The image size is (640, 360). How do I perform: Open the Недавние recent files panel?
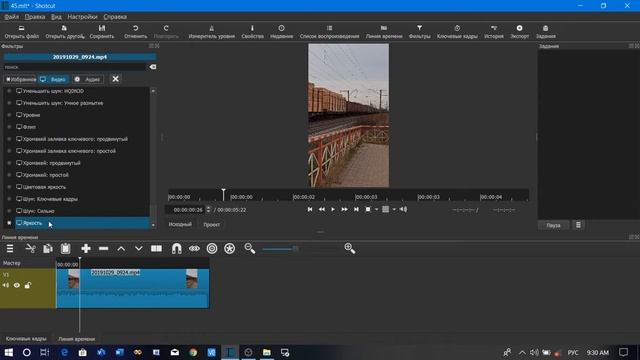[x=282, y=32]
